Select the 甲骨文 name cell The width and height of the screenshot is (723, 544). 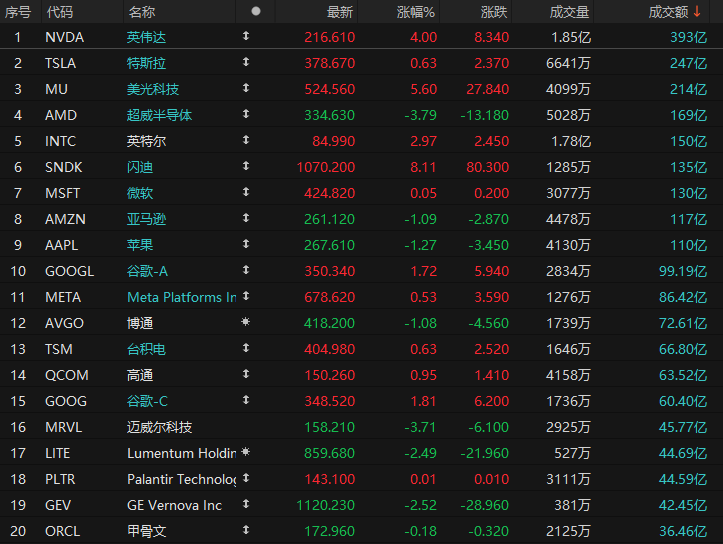[x=146, y=532]
